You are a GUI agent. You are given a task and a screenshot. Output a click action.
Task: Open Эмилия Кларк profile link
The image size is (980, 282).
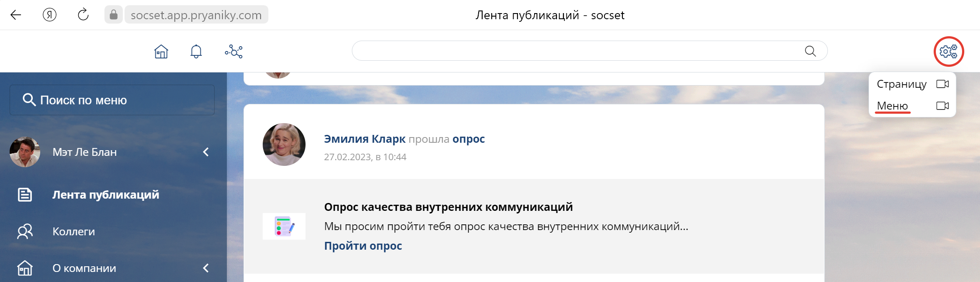pyautogui.click(x=365, y=139)
